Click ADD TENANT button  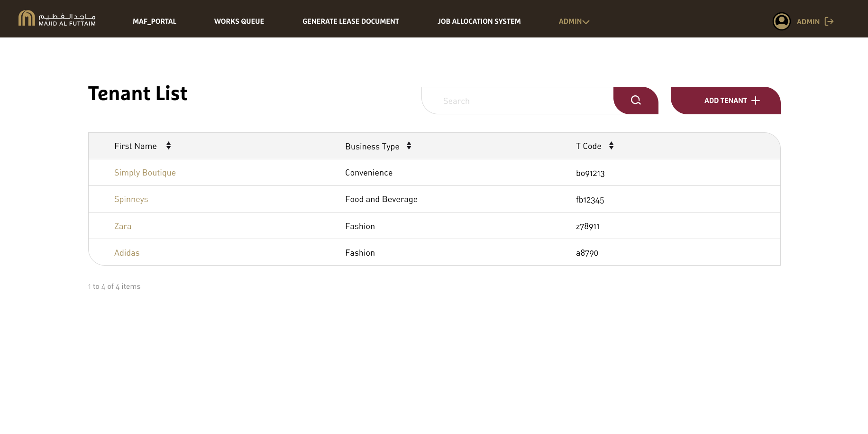[726, 101]
